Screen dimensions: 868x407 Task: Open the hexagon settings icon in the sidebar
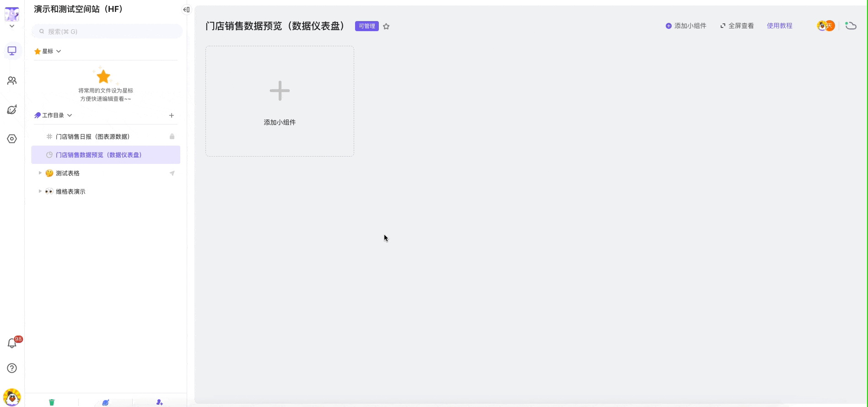pyautogui.click(x=12, y=139)
